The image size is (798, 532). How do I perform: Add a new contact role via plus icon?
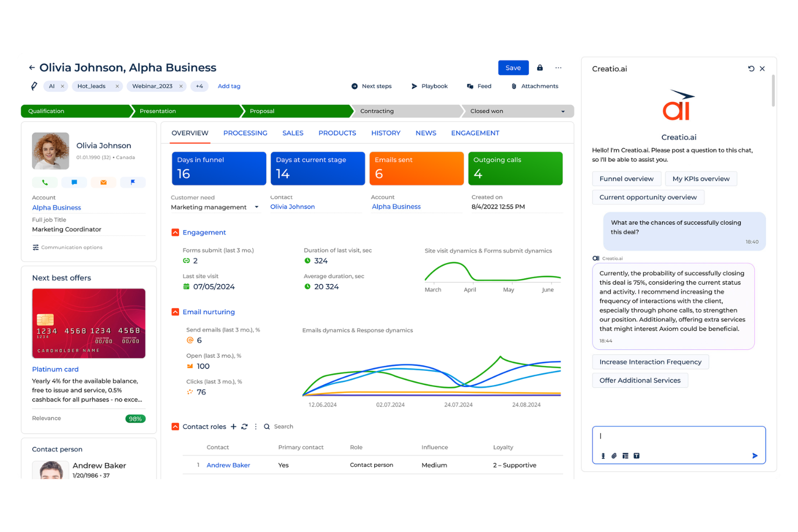pos(233,426)
